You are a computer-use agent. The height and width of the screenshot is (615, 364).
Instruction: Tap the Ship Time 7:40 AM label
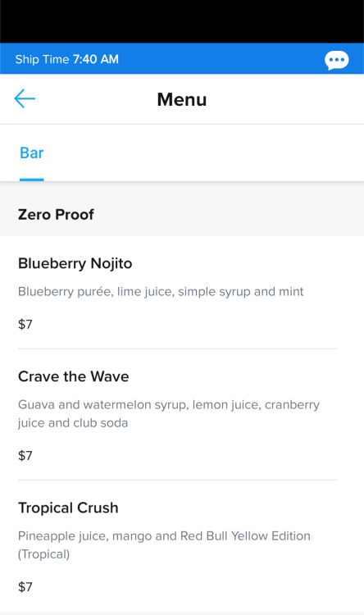[x=66, y=59]
